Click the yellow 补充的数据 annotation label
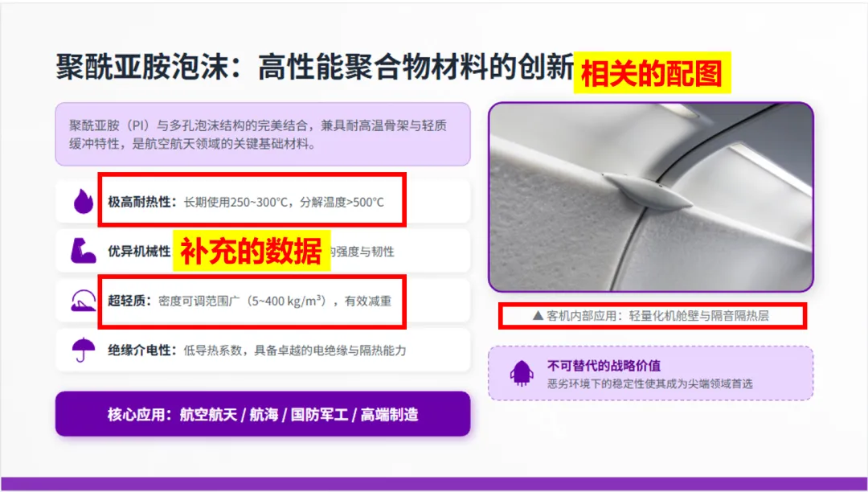The width and height of the screenshot is (868, 492). (x=252, y=251)
